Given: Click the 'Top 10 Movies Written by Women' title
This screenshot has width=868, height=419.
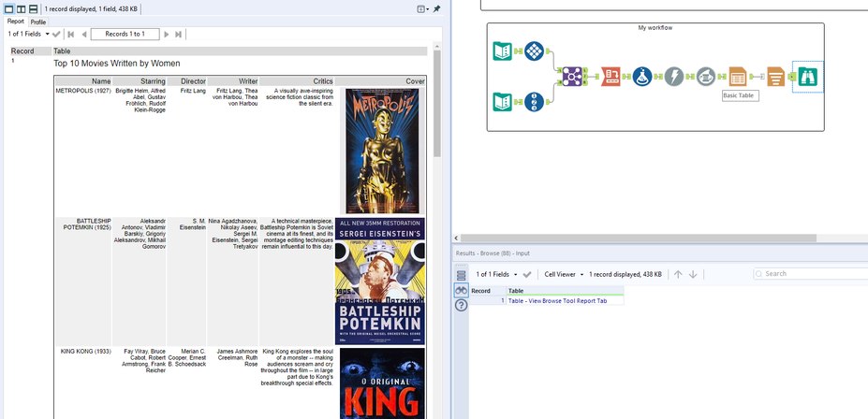Looking at the screenshot, I should (x=117, y=64).
